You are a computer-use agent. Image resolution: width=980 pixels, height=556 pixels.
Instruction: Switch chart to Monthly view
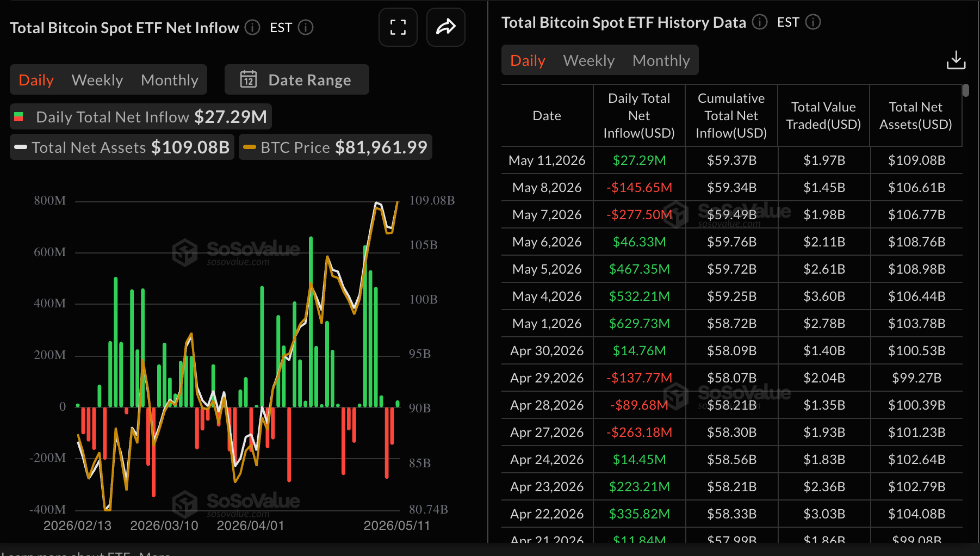coord(170,80)
